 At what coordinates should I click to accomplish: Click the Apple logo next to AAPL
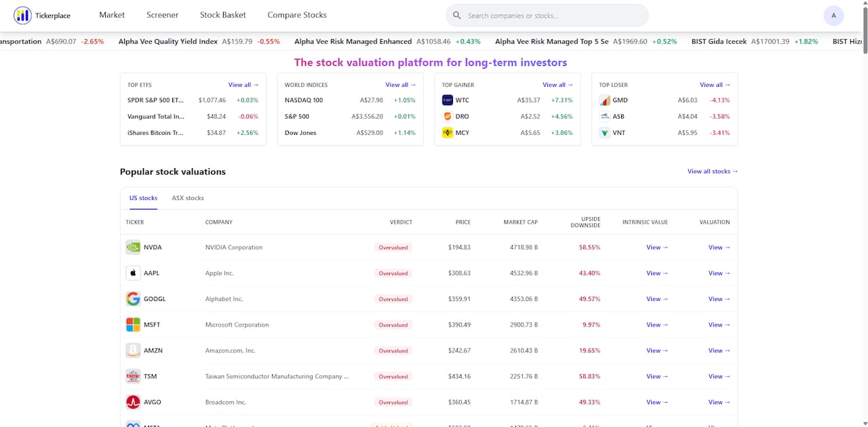133,273
